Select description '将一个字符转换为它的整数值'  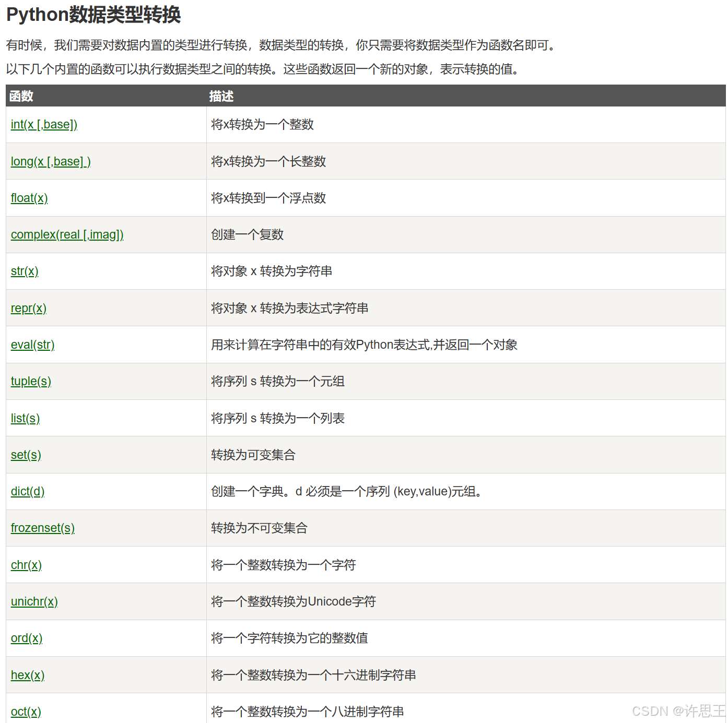click(x=289, y=638)
